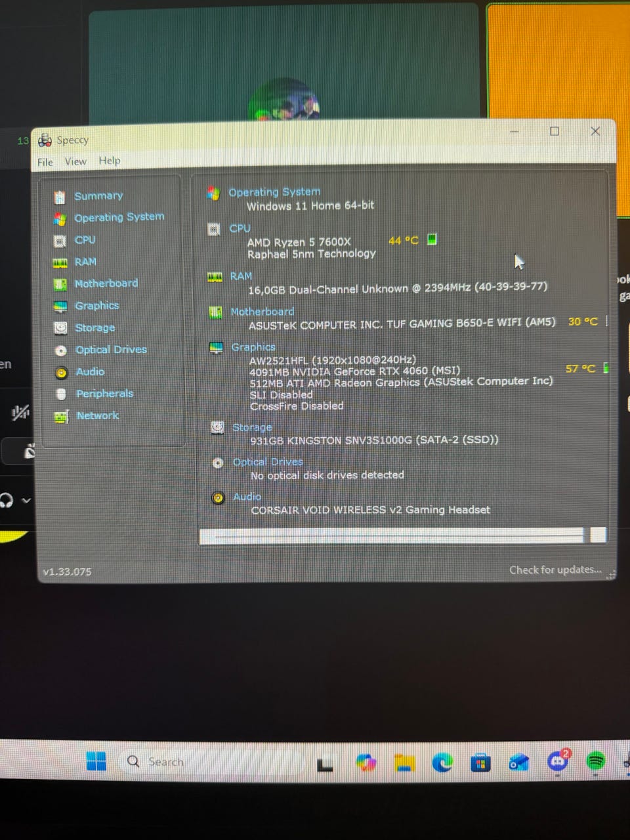This screenshot has width=630, height=840.
Task: Select Operating System in the sidebar
Action: (x=119, y=217)
